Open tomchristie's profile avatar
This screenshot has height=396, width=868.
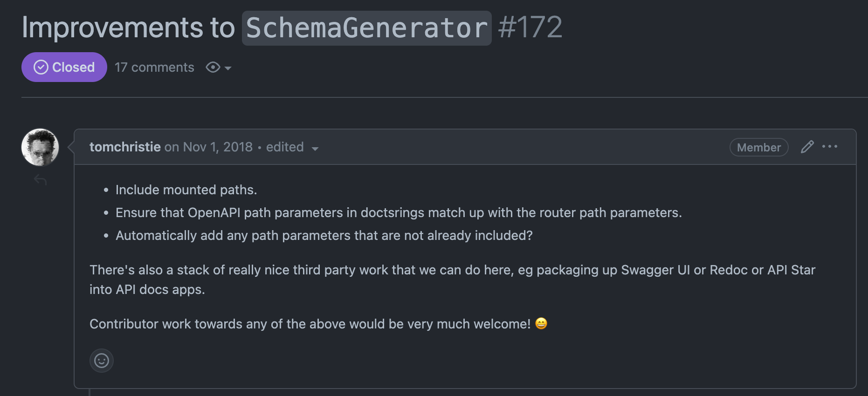click(x=41, y=147)
